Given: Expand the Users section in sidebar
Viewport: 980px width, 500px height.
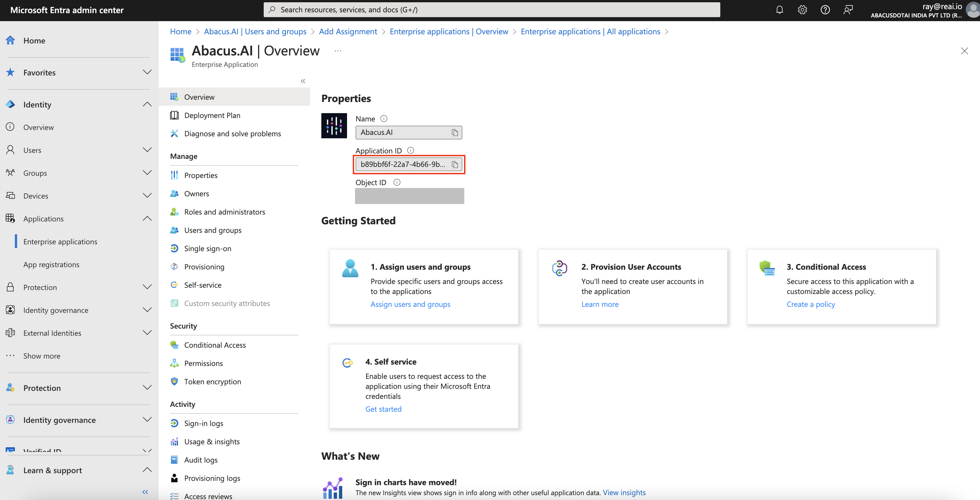Looking at the screenshot, I should [147, 150].
